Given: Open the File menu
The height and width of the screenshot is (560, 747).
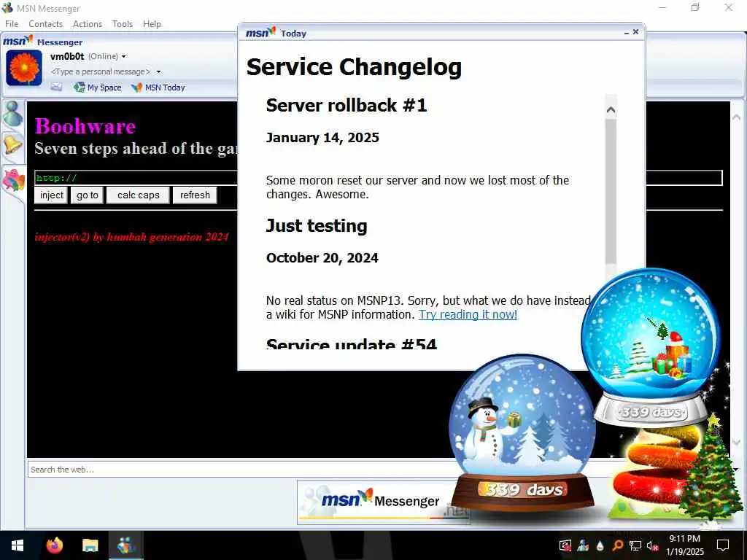Looking at the screenshot, I should click(x=12, y=24).
